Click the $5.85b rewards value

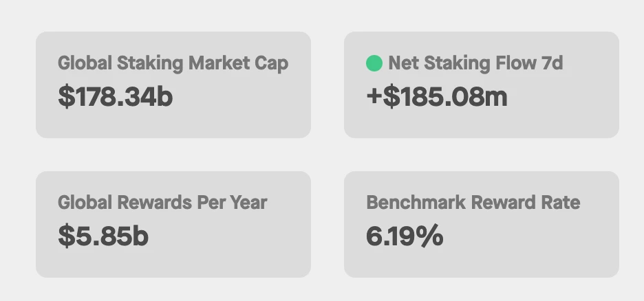pos(103,236)
